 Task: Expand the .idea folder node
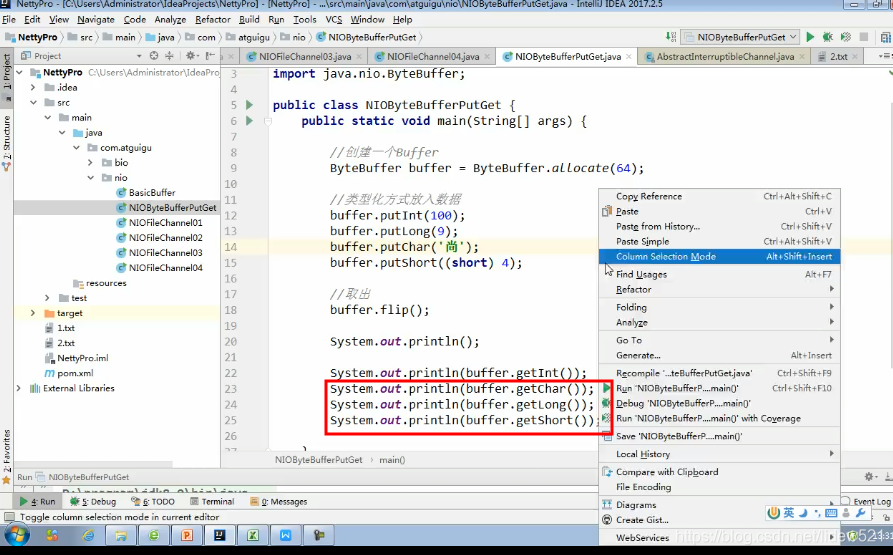click(x=33, y=87)
